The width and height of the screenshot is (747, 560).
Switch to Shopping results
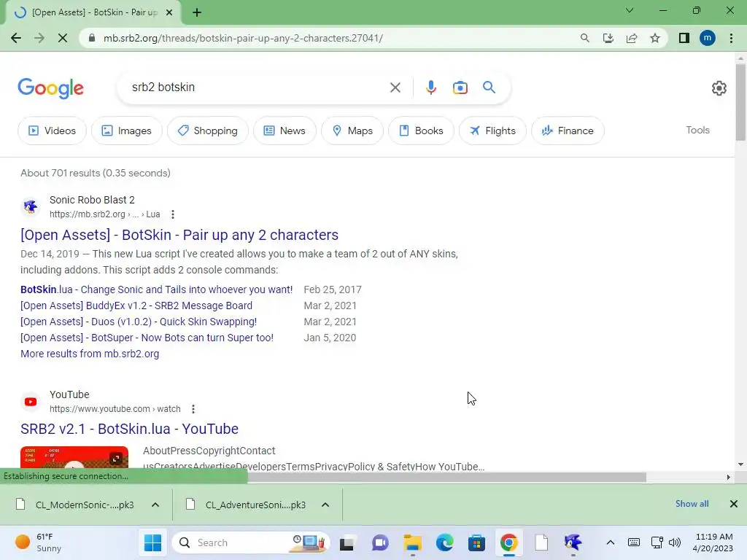pyautogui.click(x=207, y=131)
